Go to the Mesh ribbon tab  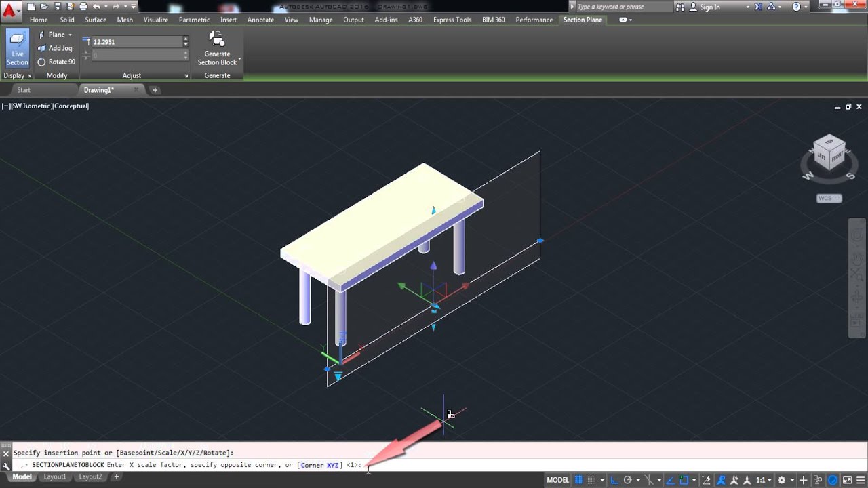pyautogui.click(x=125, y=20)
